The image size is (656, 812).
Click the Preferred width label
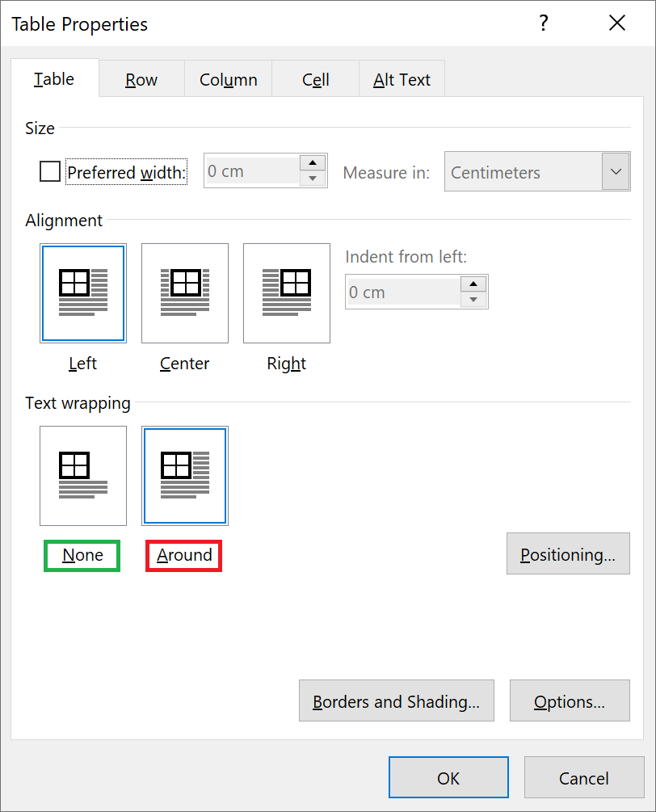click(126, 172)
